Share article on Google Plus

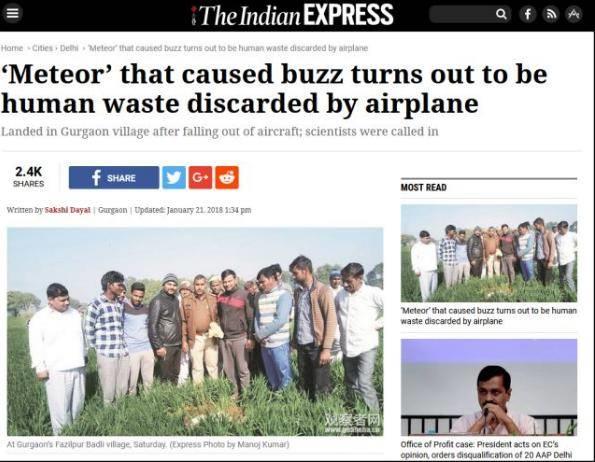pos(200,177)
